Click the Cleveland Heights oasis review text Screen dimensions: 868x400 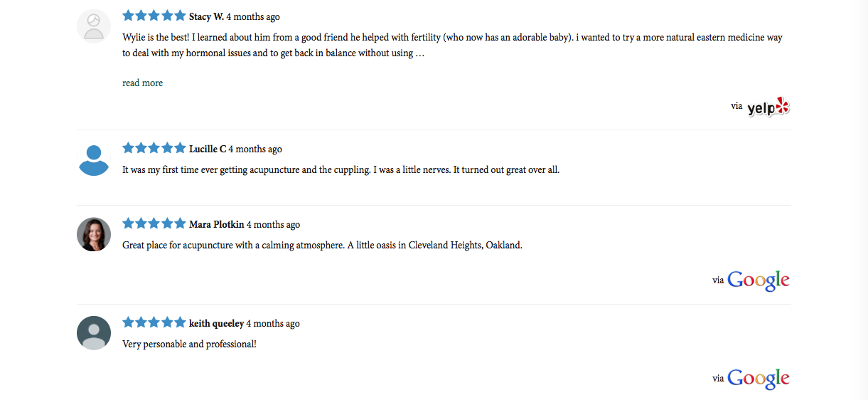pos(322,246)
